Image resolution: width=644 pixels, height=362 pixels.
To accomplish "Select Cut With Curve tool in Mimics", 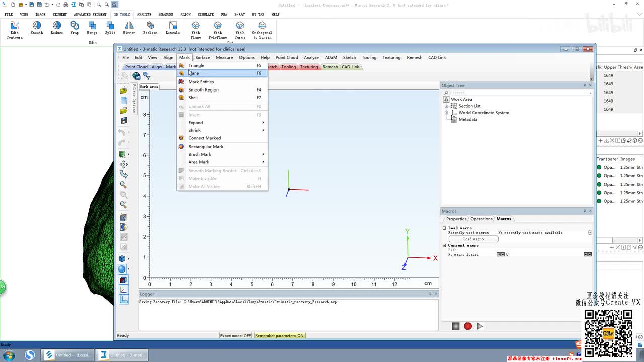I will point(240,30).
